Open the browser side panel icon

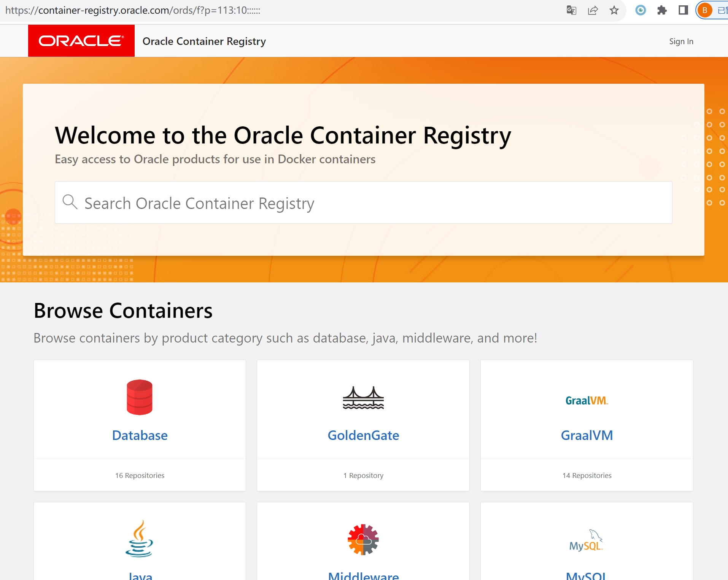point(683,10)
